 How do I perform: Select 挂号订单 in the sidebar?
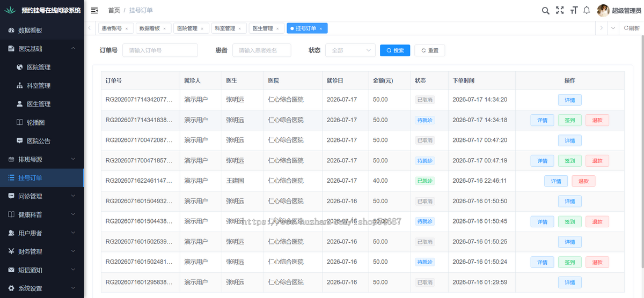[42, 178]
